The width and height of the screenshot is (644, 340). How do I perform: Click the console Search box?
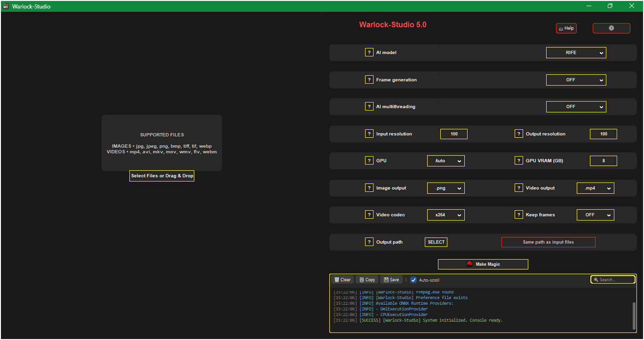(613, 279)
